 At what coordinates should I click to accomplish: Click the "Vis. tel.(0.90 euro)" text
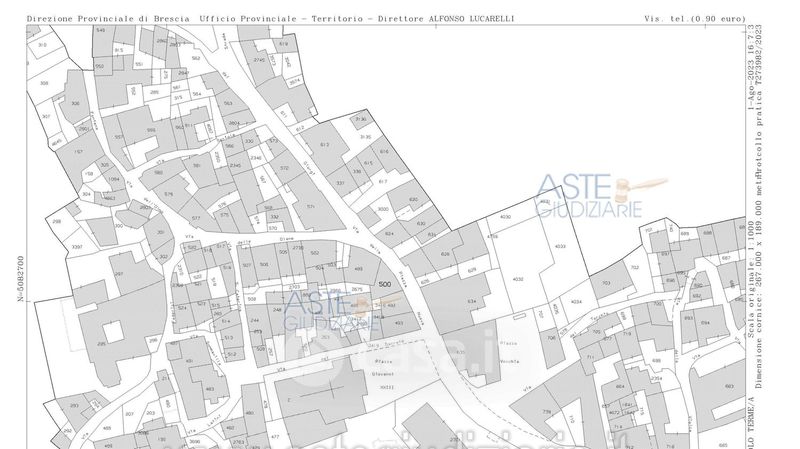[695, 19]
